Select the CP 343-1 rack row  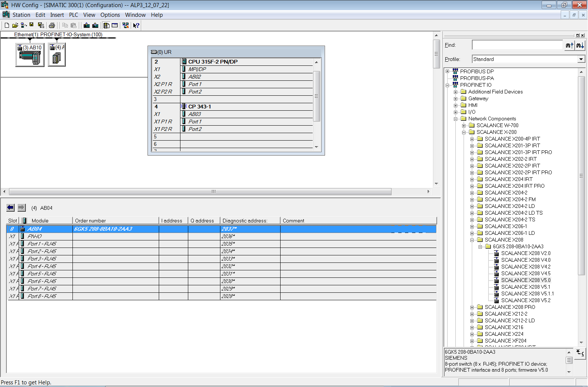(233, 107)
